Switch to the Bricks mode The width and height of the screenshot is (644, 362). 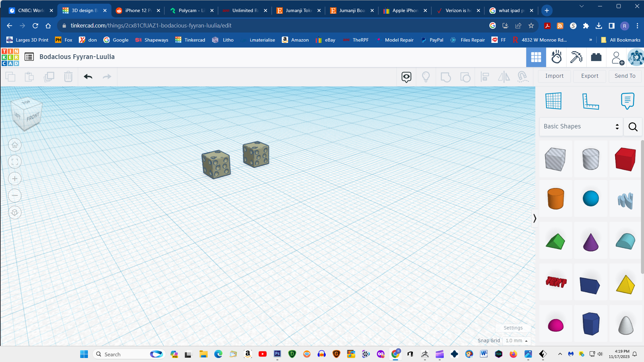click(x=596, y=57)
